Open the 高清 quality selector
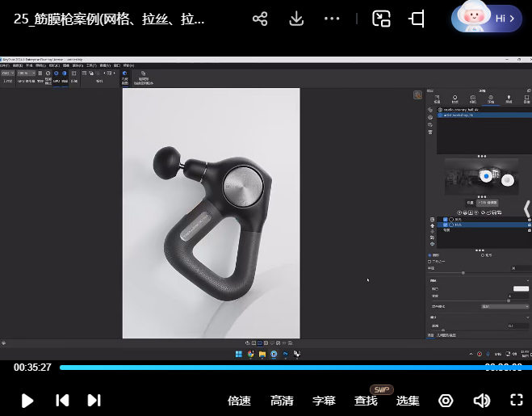This screenshot has width=532, height=416. tap(282, 401)
